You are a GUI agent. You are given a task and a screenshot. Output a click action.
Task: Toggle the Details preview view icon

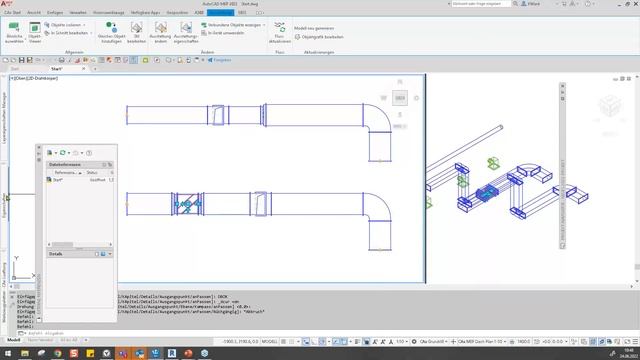103,254
